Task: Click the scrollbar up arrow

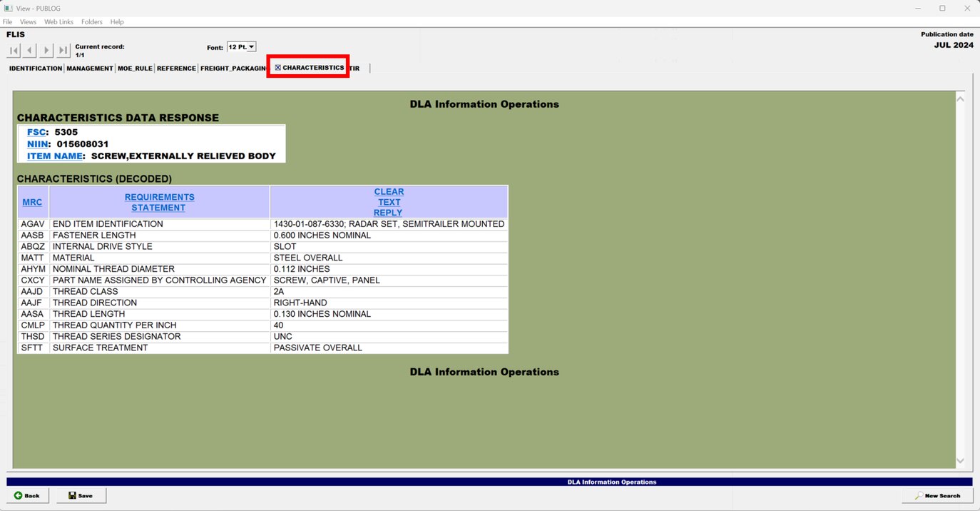Action: pos(960,98)
